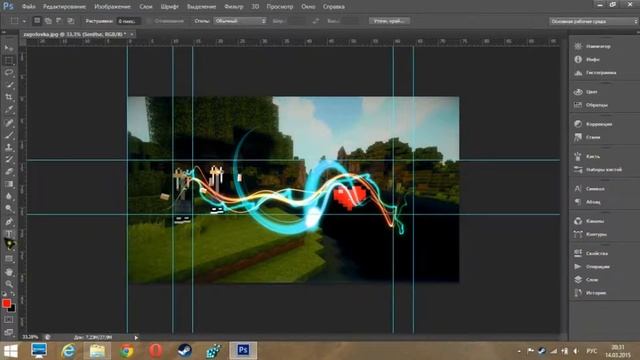This screenshot has width=640, height=360.
Task: Open the История history panel
Action: click(590, 293)
